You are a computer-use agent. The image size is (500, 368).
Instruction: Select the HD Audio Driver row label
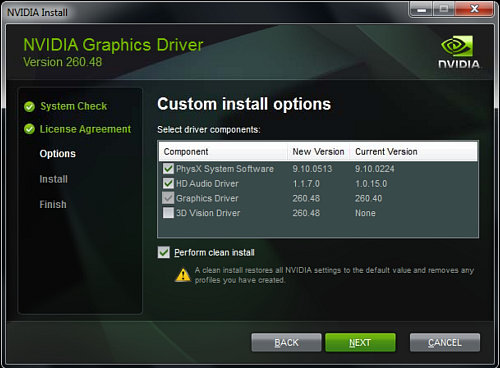207,184
